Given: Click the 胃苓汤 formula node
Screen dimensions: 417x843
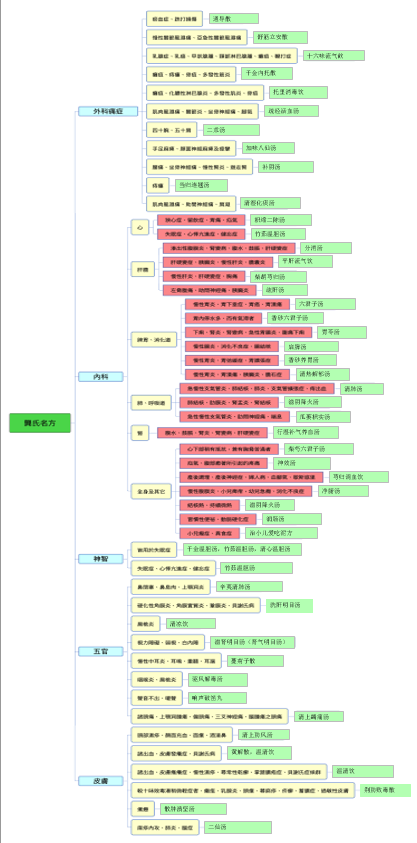Looking at the screenshot, I should [342, 332].
